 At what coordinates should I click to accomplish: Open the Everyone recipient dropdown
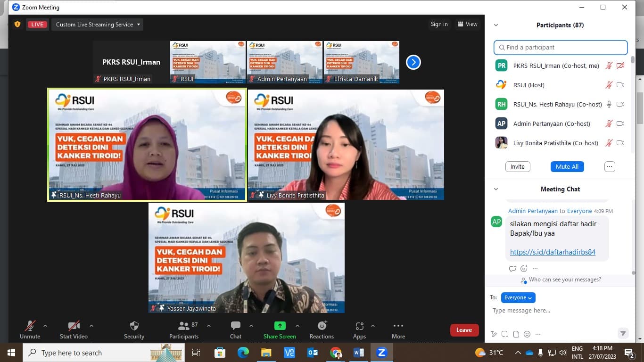(x=518, y=298)
